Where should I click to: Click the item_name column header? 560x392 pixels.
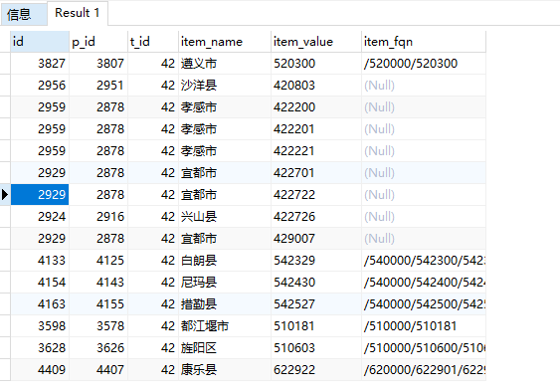225,42
